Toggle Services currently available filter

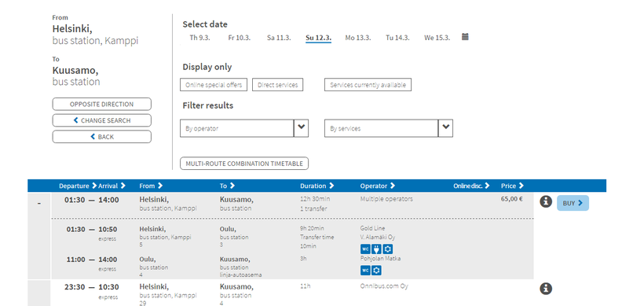[368, 85]
